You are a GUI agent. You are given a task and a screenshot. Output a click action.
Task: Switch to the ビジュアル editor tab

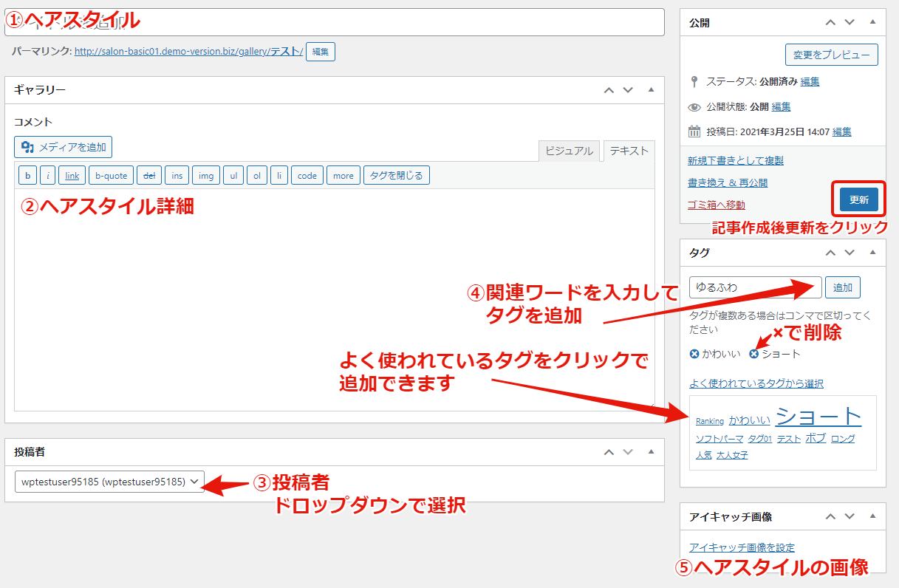pos(569,151)
